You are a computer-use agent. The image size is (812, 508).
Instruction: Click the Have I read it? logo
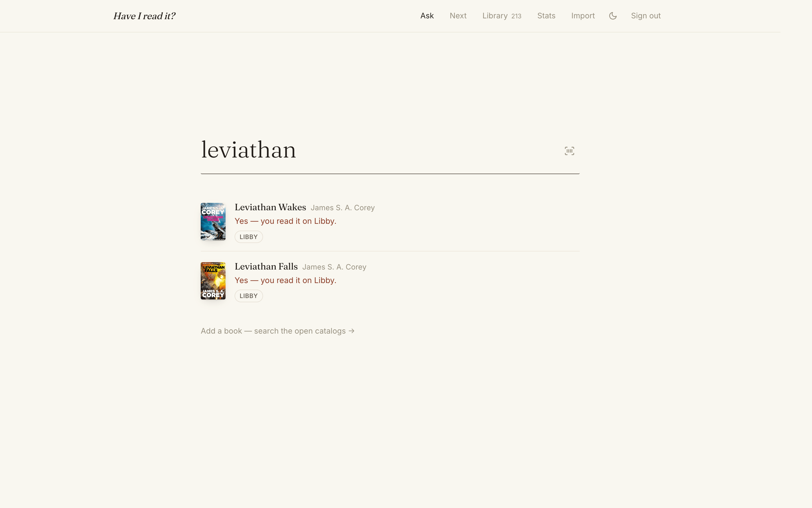click(x=144, y=16)
